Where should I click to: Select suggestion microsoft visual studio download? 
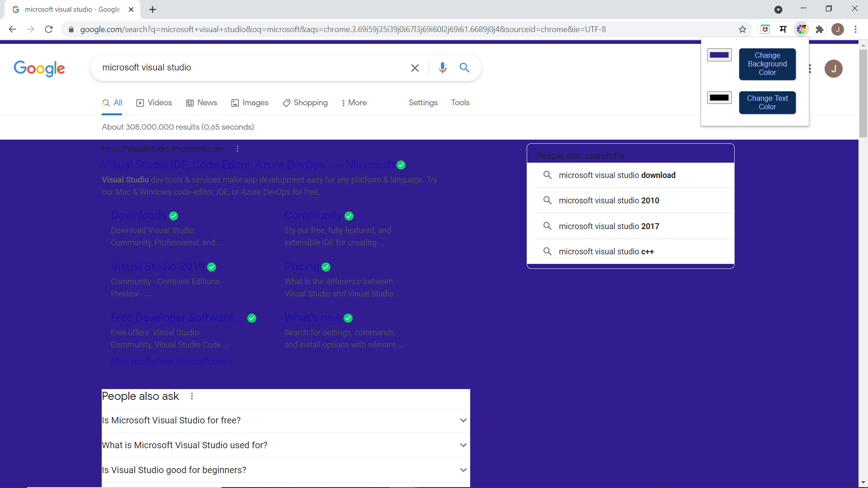pos(617,175)
